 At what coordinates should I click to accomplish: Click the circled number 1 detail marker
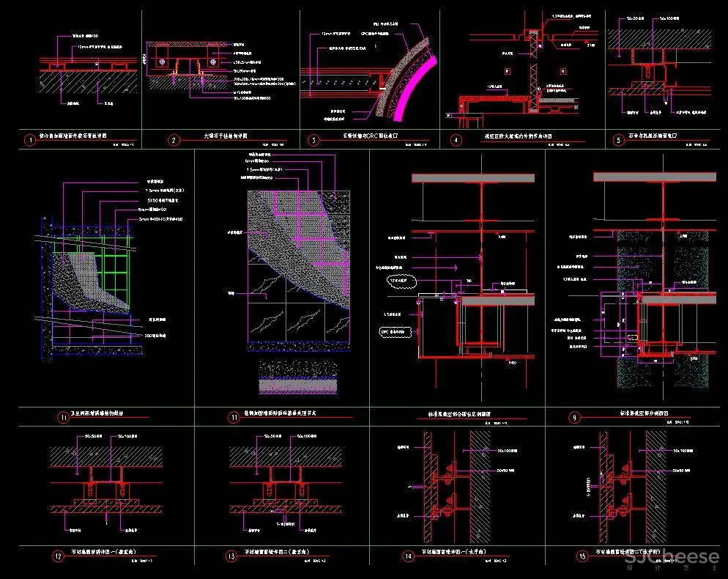[x=29, y=139]
